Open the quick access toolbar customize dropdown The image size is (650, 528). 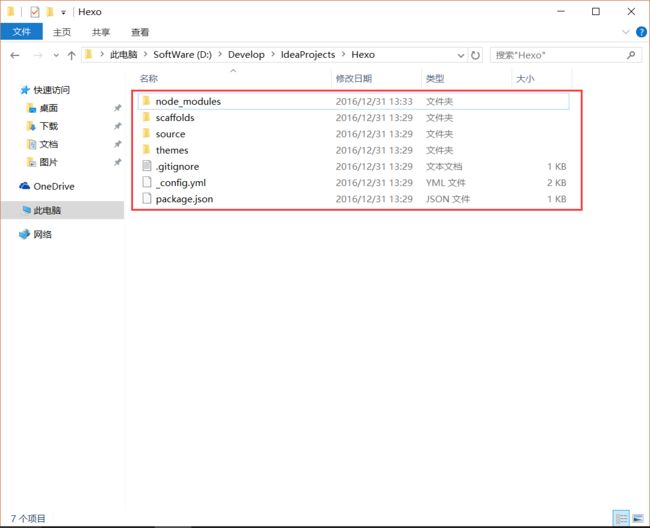click(x=63, y=12)
